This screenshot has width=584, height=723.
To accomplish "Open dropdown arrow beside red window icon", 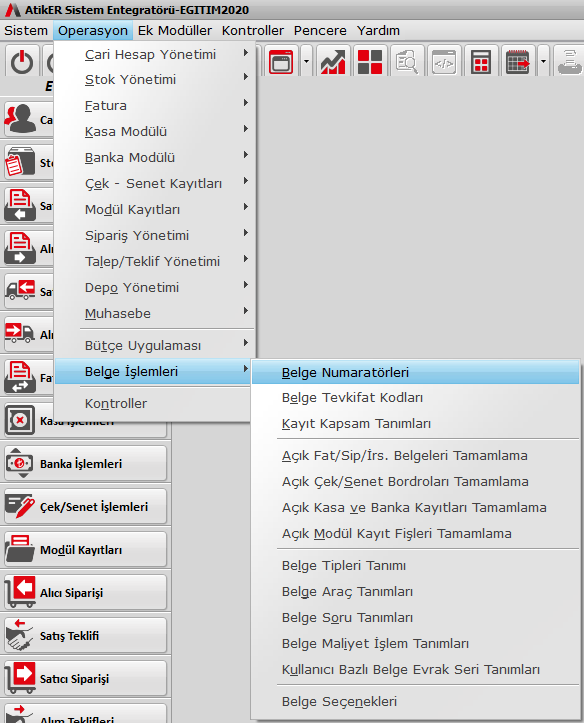I will coord(307,61).
